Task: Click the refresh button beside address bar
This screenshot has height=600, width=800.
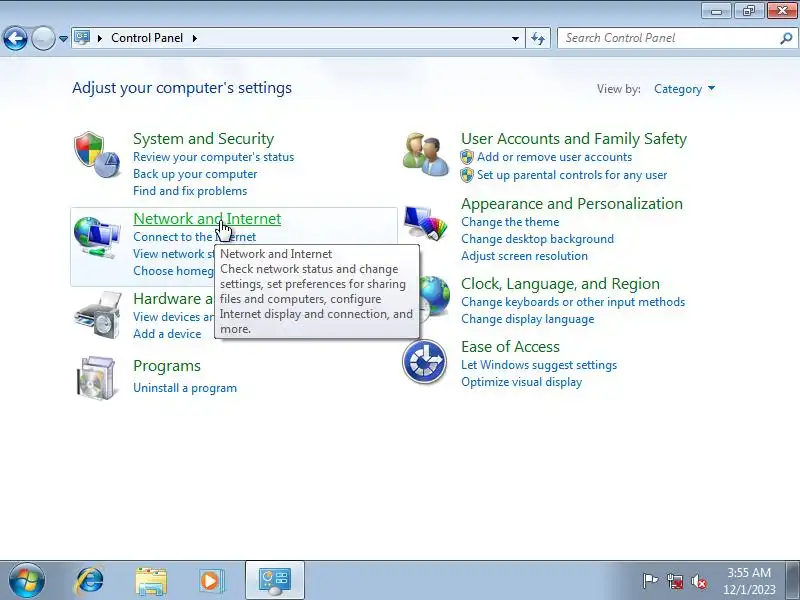Action: click(x=538, y=38)
